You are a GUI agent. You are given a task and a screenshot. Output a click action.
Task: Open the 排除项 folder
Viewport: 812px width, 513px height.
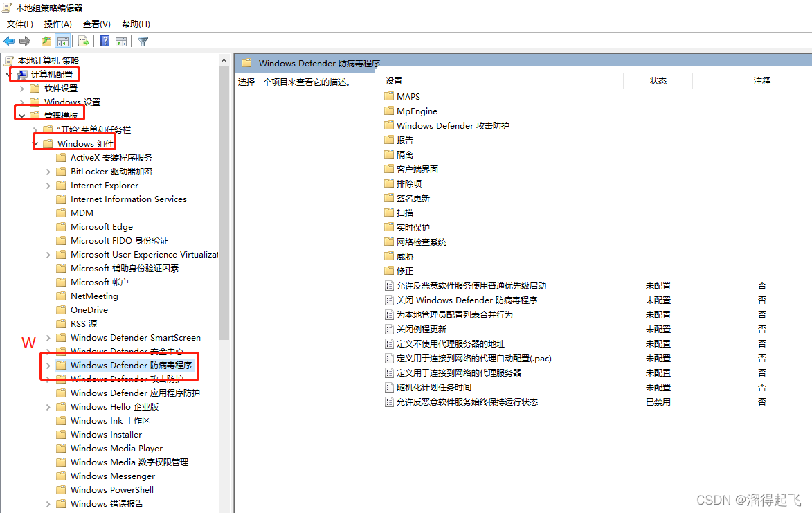tap(404, 183)
